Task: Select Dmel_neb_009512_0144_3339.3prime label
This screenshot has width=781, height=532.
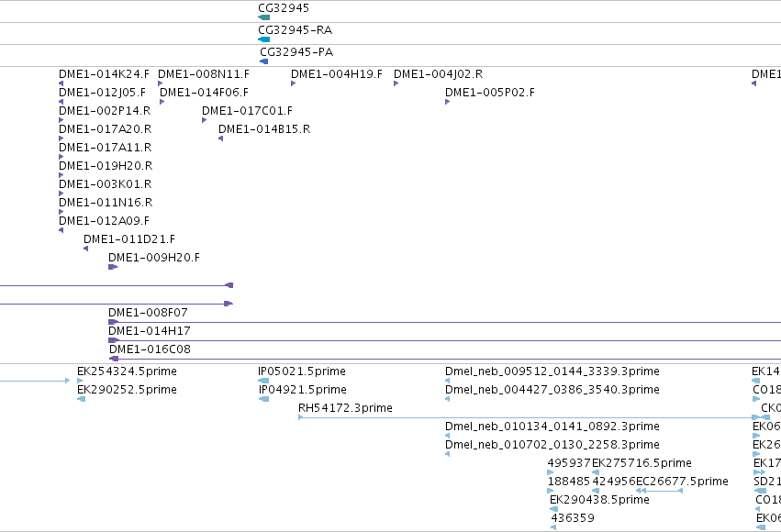Action: pyautogui.click(x=552, y=371)
